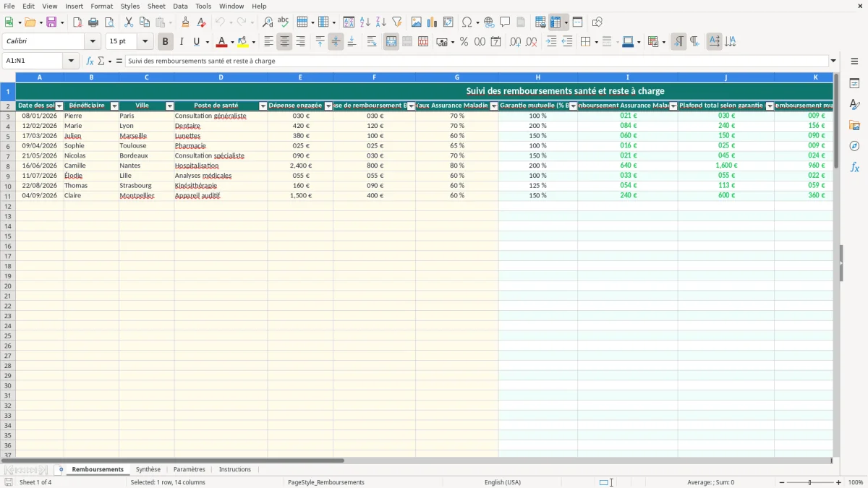Click the Save document icon
The width and height of the screenshot is (868, 488).
pos(51,22)
